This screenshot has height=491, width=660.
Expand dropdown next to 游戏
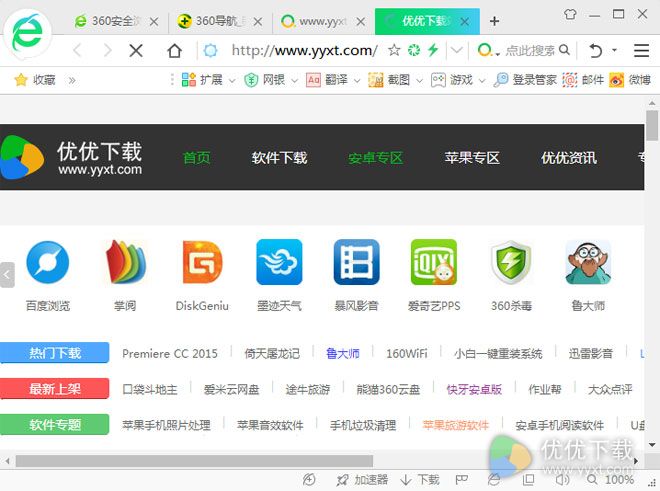coord(482,80)
